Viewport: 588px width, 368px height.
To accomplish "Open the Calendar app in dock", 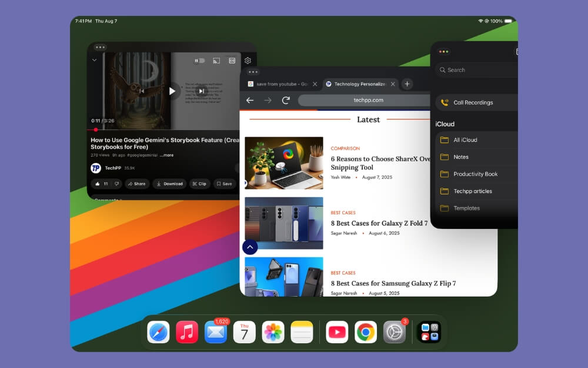I will point(245,332).
